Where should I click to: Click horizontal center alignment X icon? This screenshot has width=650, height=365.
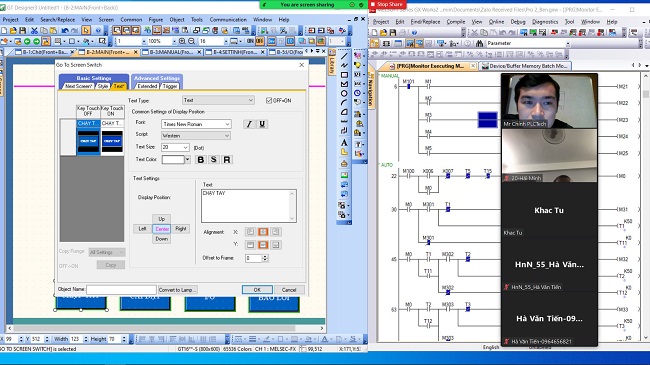click(x=263, y=232)
